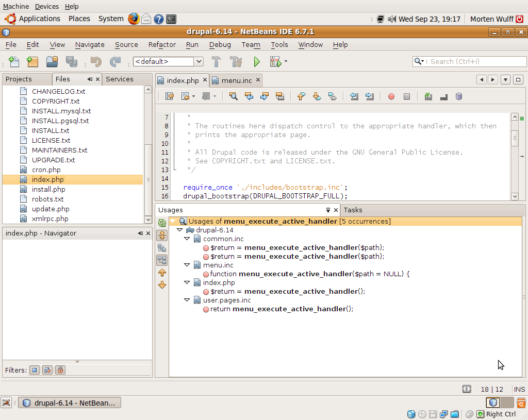Click the New File toolbar icon
This screenshot has height=420, width=528.
(x=14, y=62)
